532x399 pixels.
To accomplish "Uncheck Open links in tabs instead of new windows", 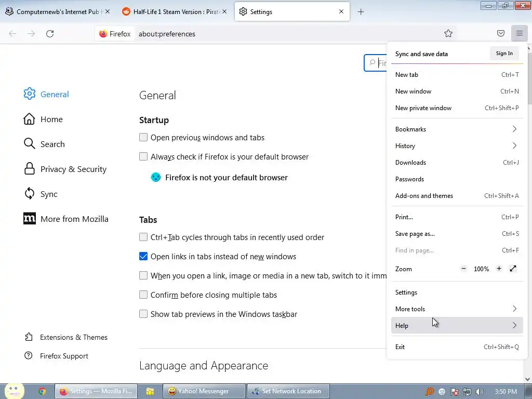I will click(x=143, y=256).
